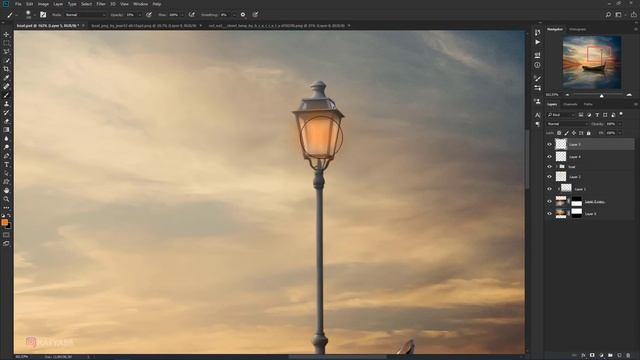This screenshot has width=640, height=360.
Task: Click the search icon top right
Action: (608, 14)
